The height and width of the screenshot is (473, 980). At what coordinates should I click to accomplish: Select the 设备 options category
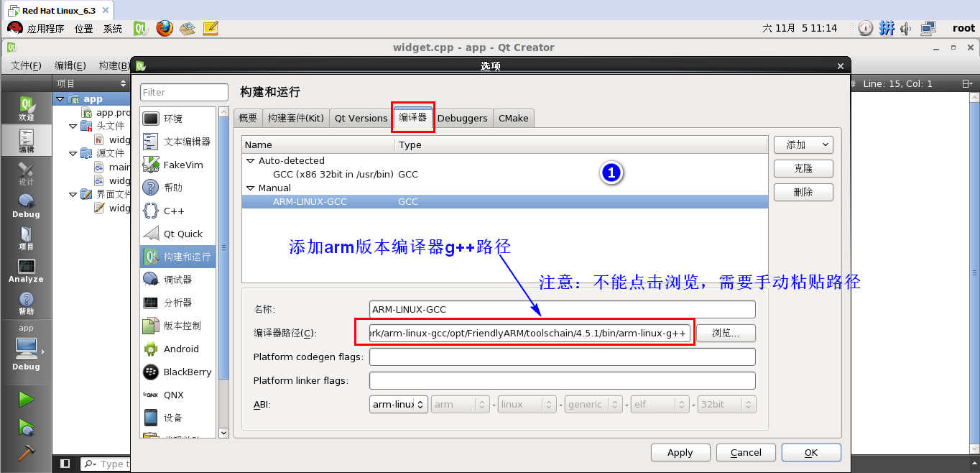pyautogui.click(x=177, y=418)
